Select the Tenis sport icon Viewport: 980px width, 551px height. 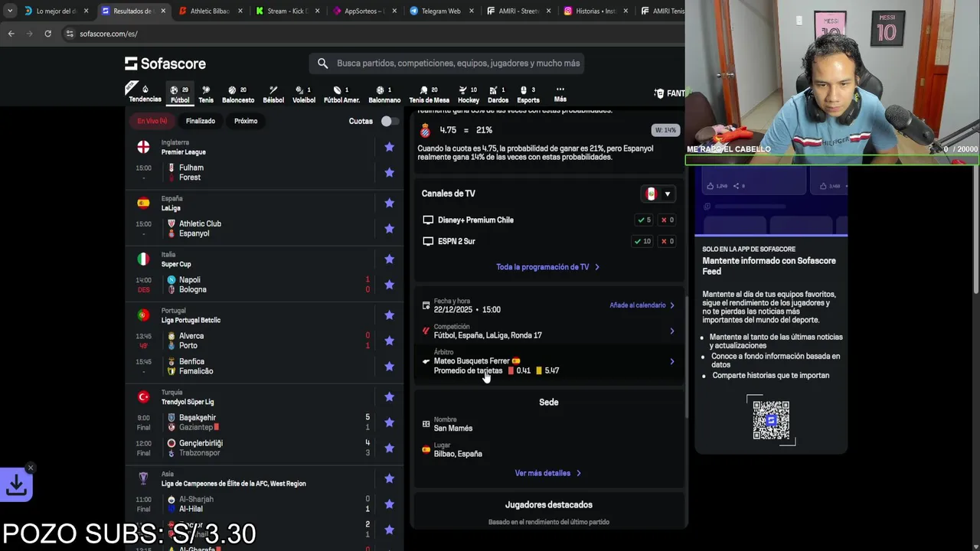coord(206,93)
